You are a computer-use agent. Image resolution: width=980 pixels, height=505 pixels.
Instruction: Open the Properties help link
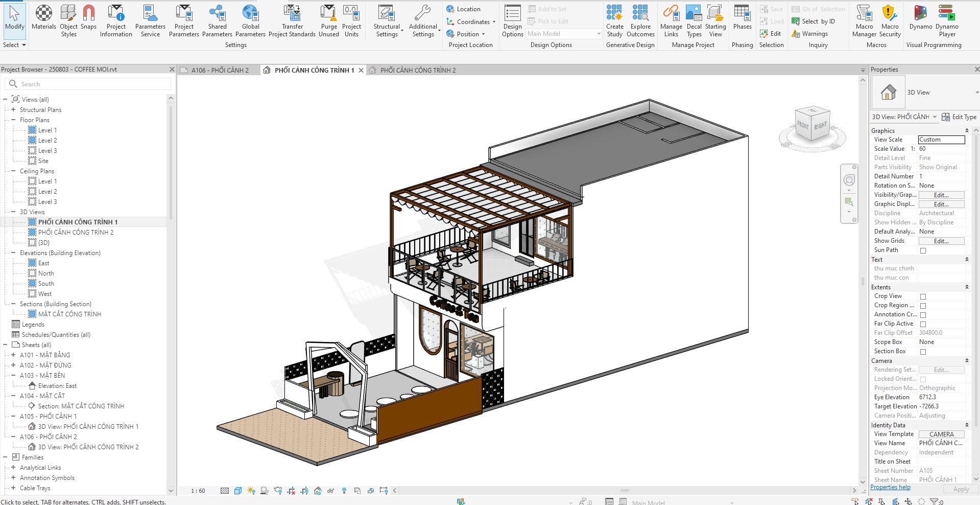click(890, 487)
